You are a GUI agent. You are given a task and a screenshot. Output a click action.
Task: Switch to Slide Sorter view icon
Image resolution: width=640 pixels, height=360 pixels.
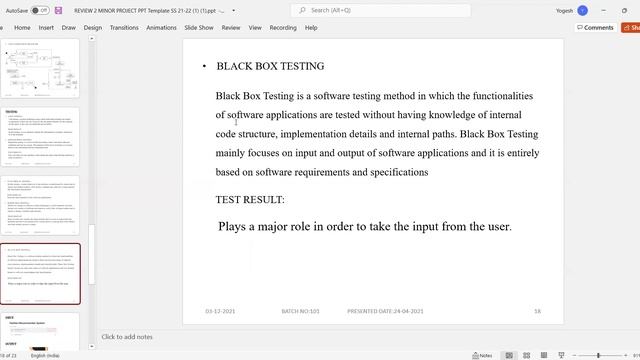pos(527,356)
